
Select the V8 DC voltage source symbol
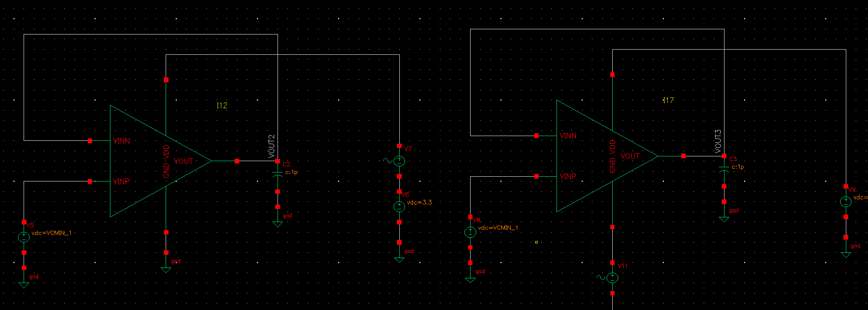coord(470,232)
